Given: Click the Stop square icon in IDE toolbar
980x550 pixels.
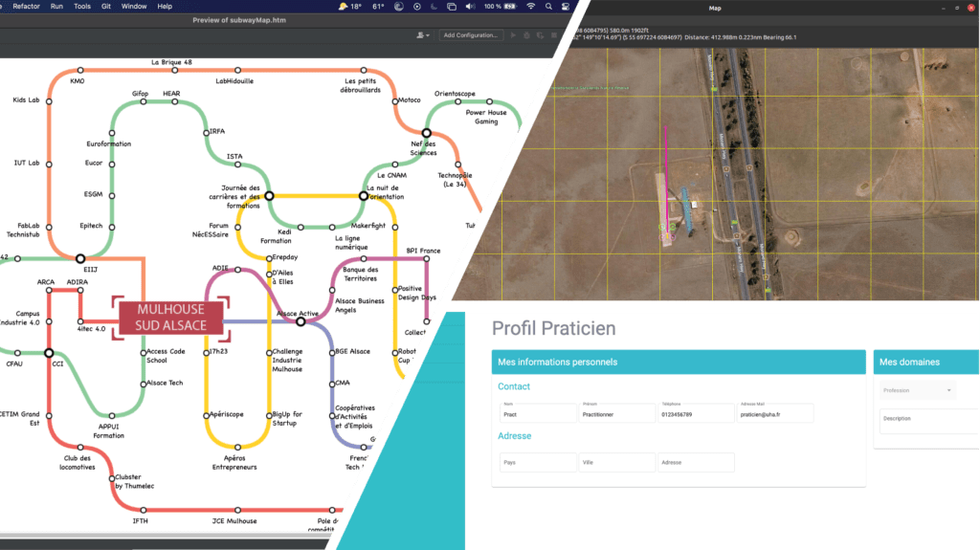Looking at the screenshot, I should [554, 35].
